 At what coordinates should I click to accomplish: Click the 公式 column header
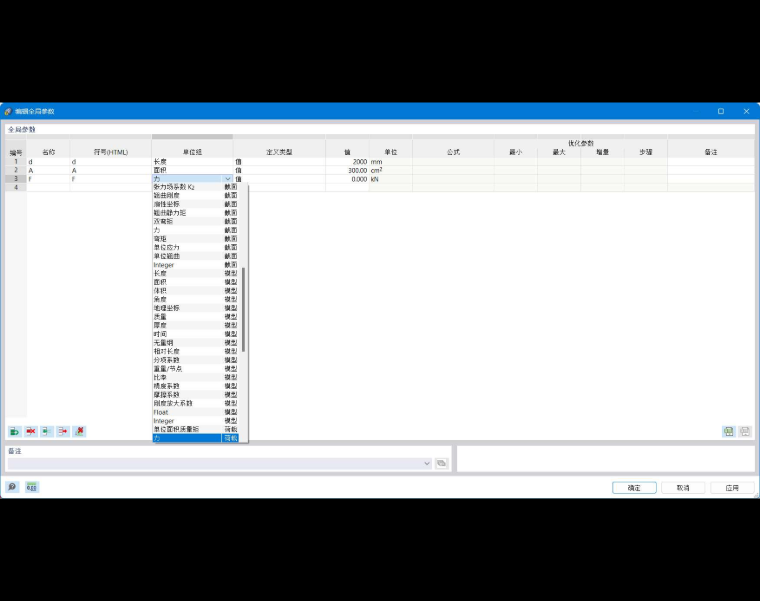coord(453,152)
